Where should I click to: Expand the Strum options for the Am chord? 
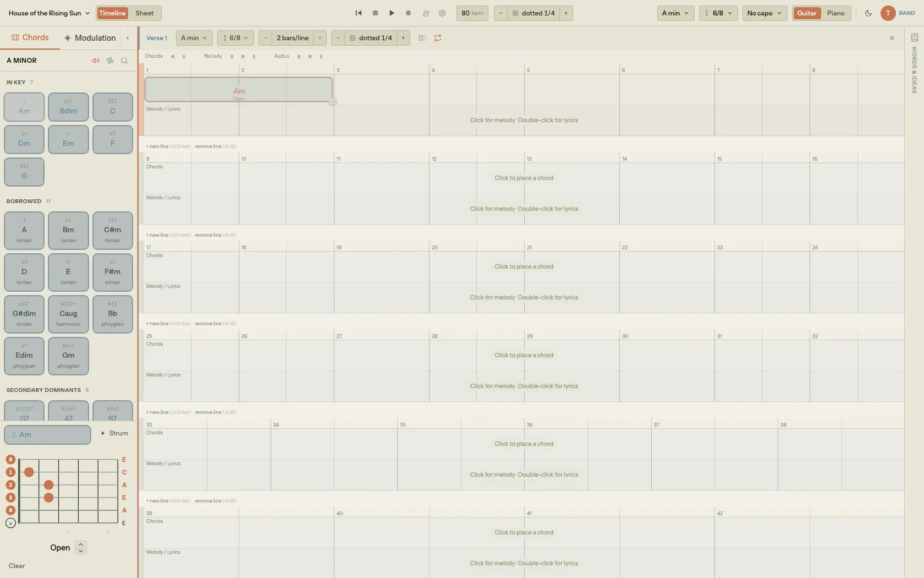[114, 434]
